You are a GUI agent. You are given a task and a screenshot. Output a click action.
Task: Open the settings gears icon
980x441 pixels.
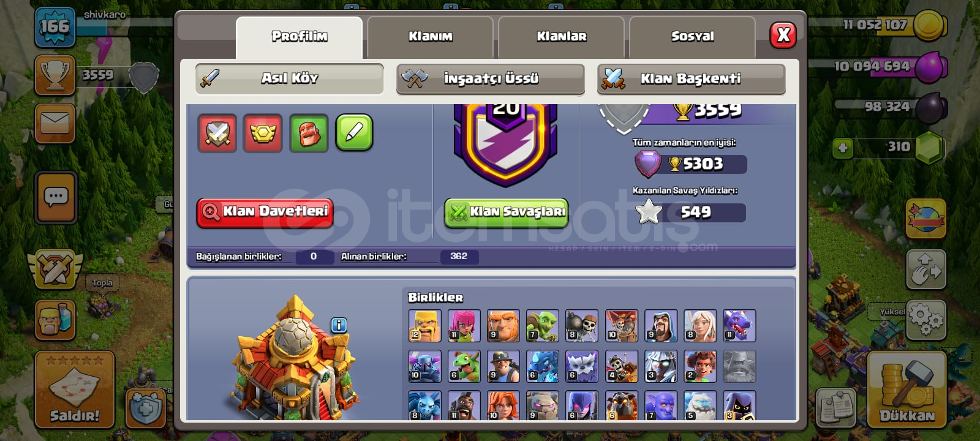click(x=925, y=319)
